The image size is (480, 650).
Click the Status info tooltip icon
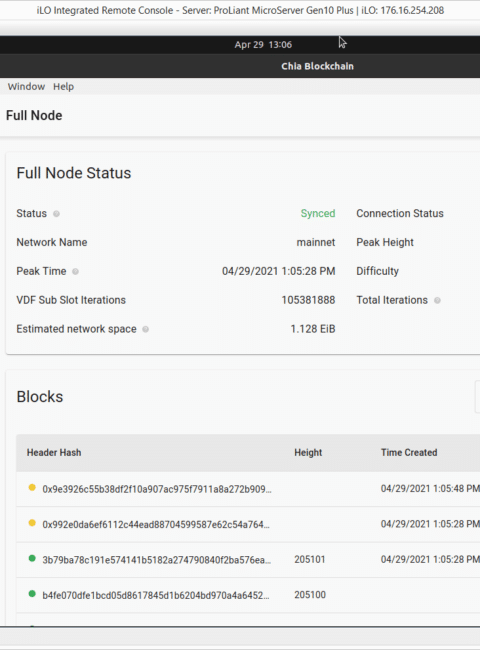tap(56, 214)
